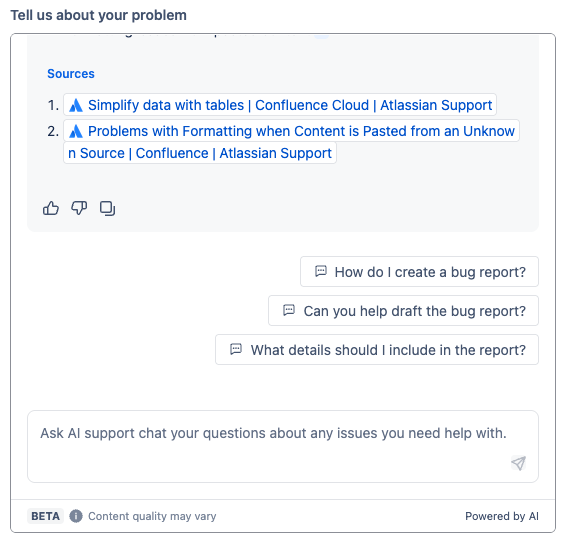Mark the response with thumbs down

click(x=79, y=208)
